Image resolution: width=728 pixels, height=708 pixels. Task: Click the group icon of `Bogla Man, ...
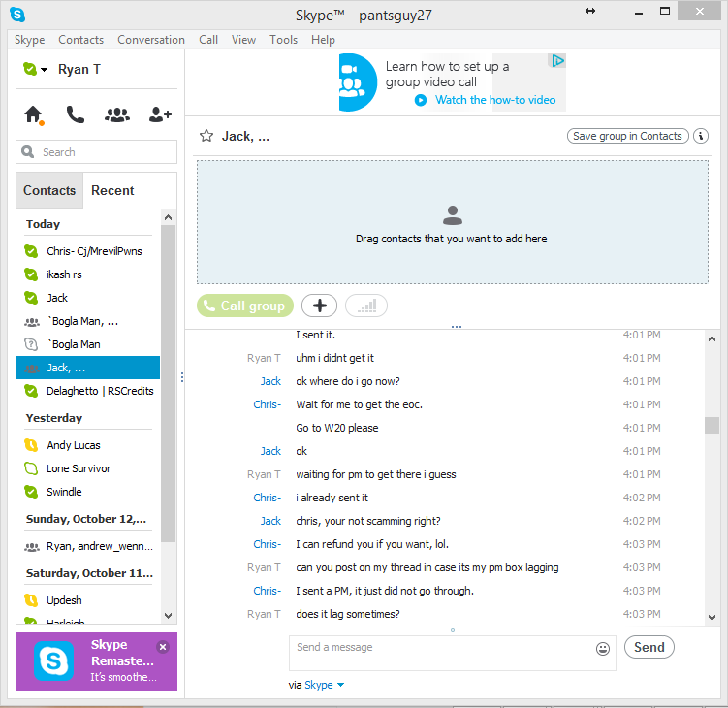click(x=32, y=321)
